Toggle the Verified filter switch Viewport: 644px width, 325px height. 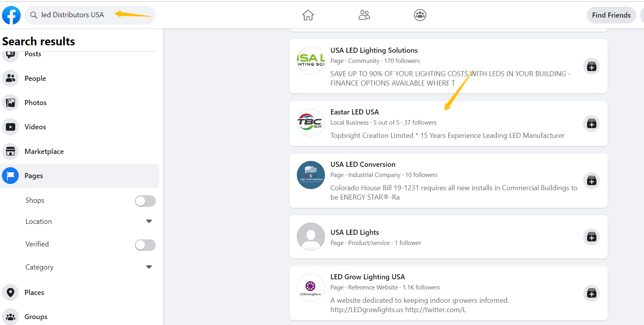point(145,245)
